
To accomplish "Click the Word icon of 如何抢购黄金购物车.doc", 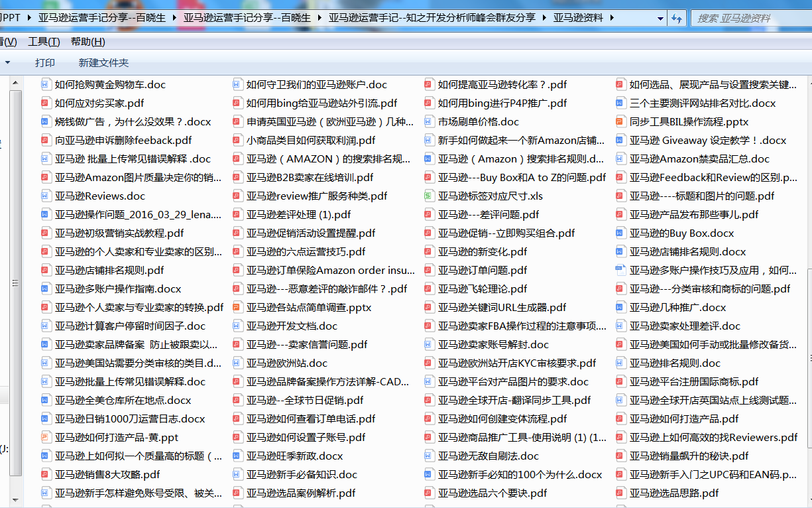I will 46,84.
